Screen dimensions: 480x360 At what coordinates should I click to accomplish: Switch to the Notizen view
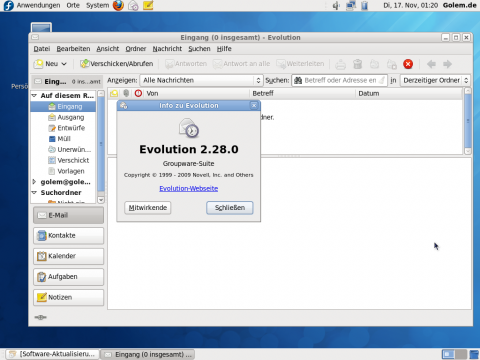(x=68, y=297)
